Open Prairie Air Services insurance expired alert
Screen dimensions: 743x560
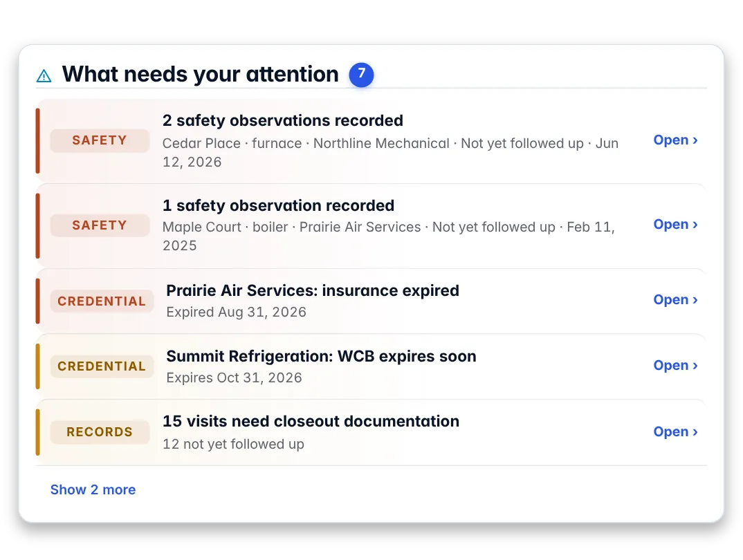[x=675, y=299]
